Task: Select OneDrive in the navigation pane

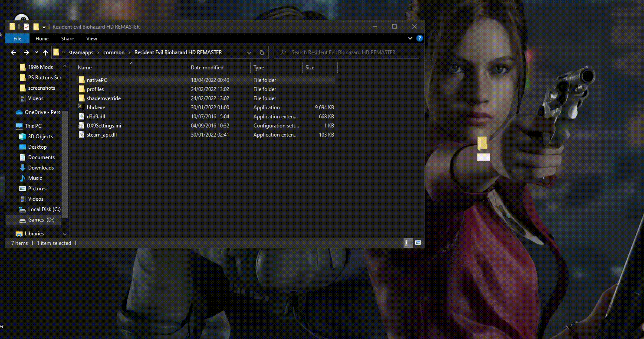Action: point(38,112)
